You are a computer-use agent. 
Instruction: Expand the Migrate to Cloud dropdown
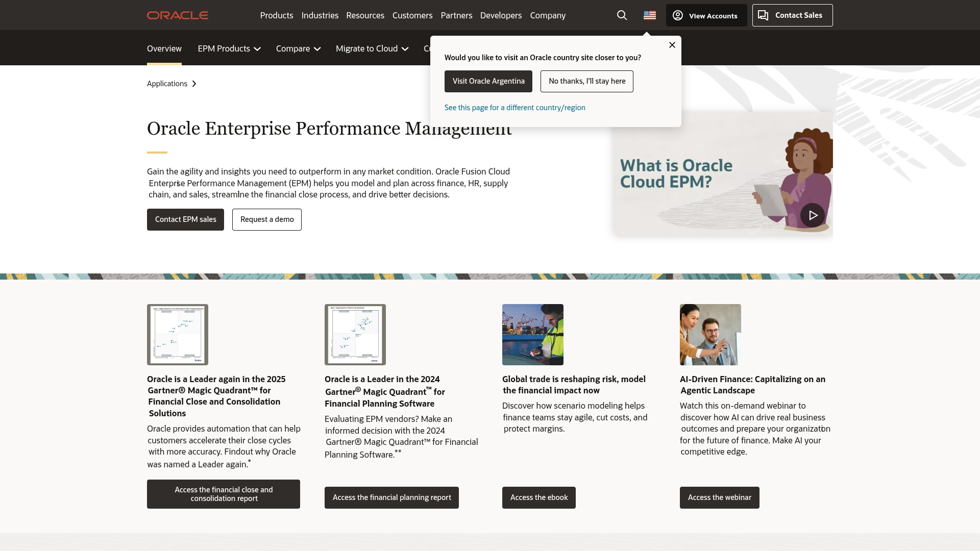372,48
